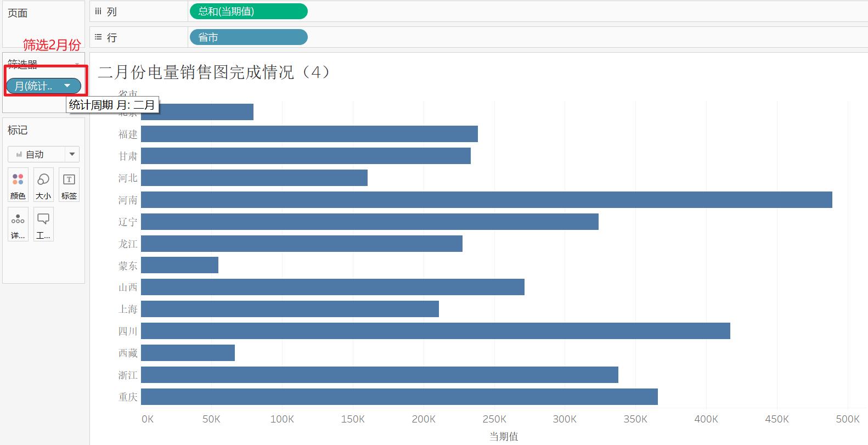
Task: Click the 辽宁 row label
Action: 128,222
